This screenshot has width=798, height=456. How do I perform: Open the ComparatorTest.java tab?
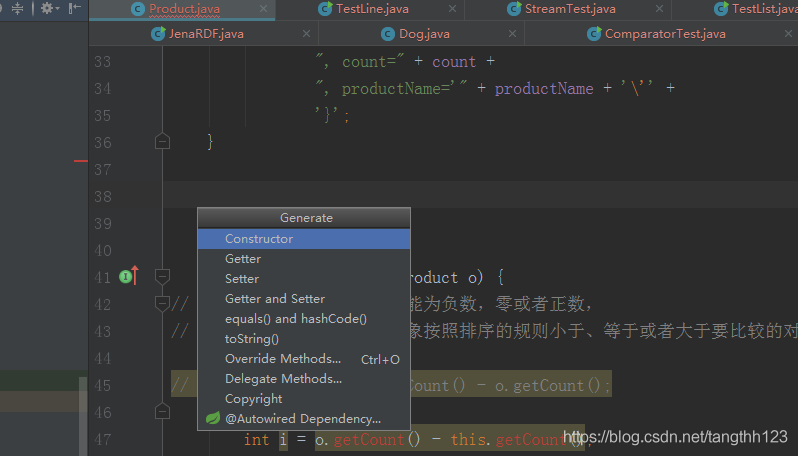tap(664, 34)
